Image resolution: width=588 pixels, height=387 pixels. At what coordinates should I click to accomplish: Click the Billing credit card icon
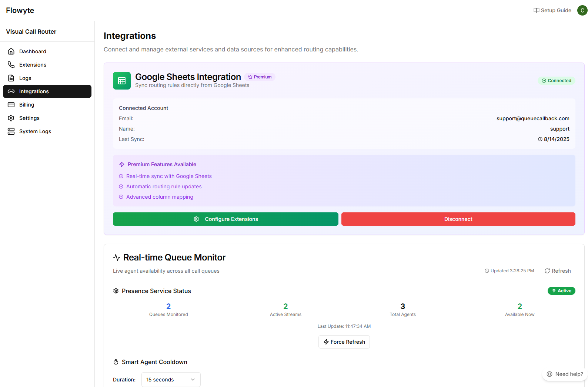coord(11,105)
